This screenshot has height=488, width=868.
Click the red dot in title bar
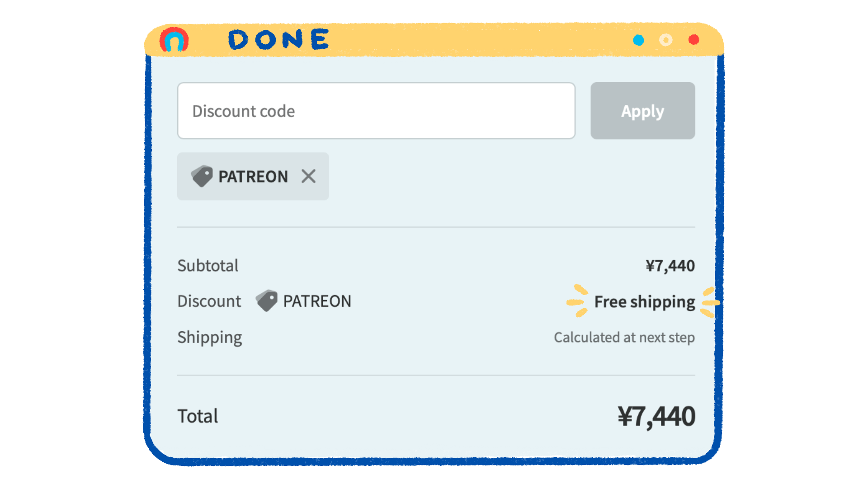[694, 40]
